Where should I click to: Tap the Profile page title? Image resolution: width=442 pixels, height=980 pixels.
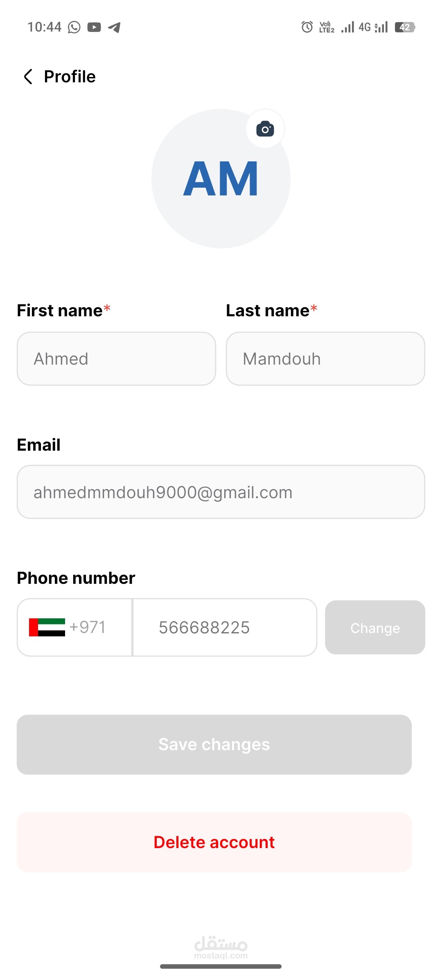click(x=70, y=77)
